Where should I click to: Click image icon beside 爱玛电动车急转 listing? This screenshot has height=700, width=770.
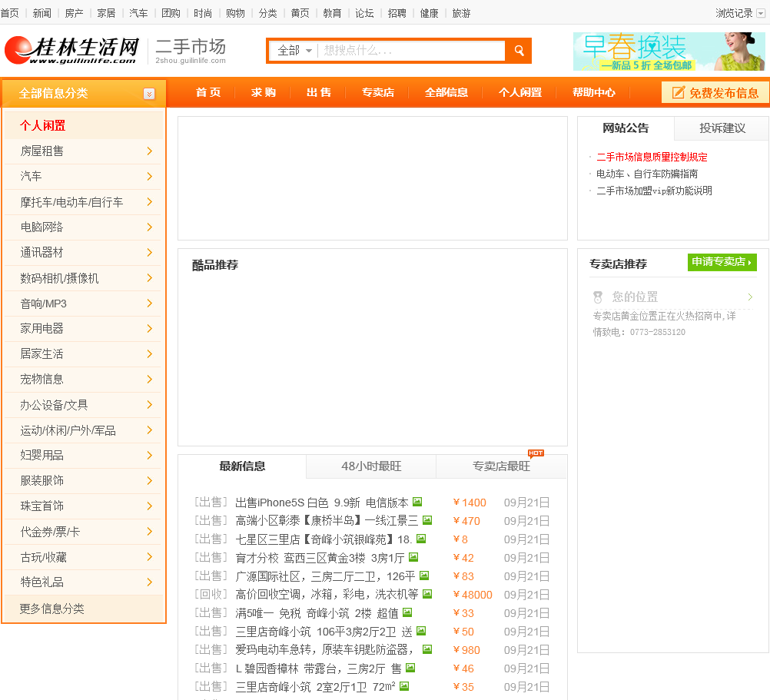(427, 649)
